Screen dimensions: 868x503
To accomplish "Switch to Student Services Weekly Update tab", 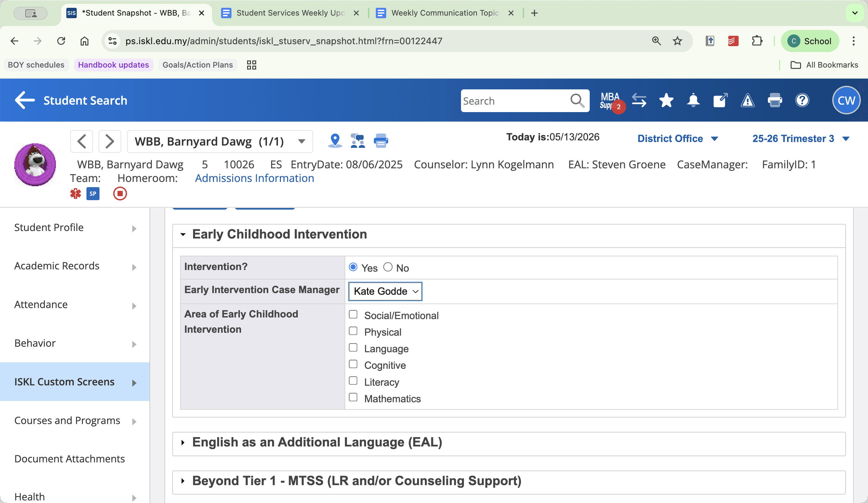I will [x=290, y=13].
